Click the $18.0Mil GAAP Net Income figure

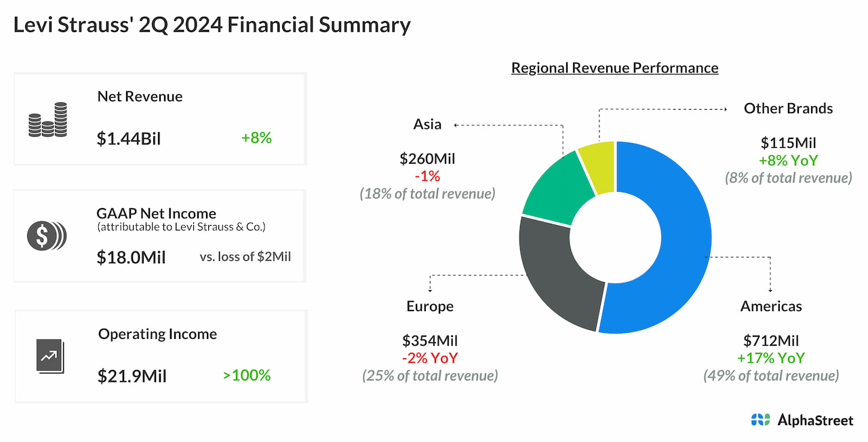click(132, 258)
